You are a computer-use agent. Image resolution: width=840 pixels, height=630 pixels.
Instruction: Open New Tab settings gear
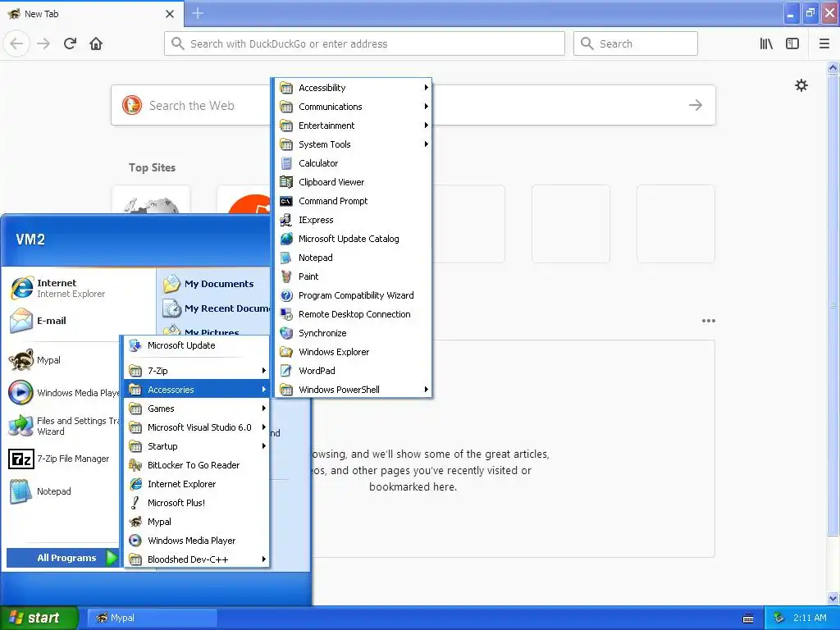(x=801, y=85)
